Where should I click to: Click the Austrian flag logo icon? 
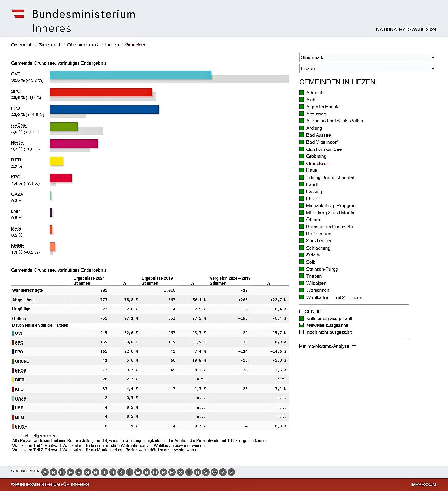(18, 14)
